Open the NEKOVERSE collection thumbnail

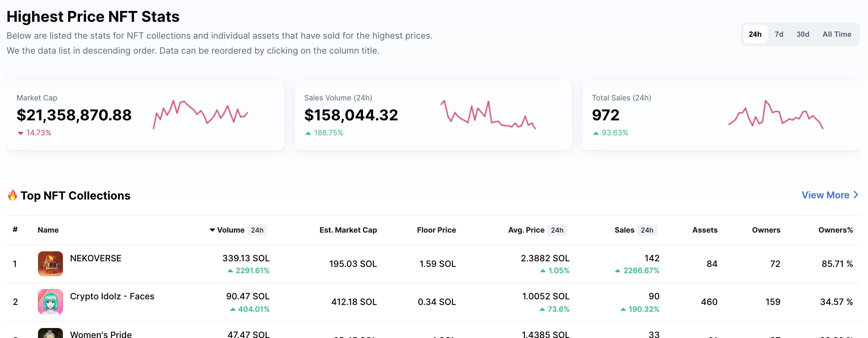tap(50, 263)
